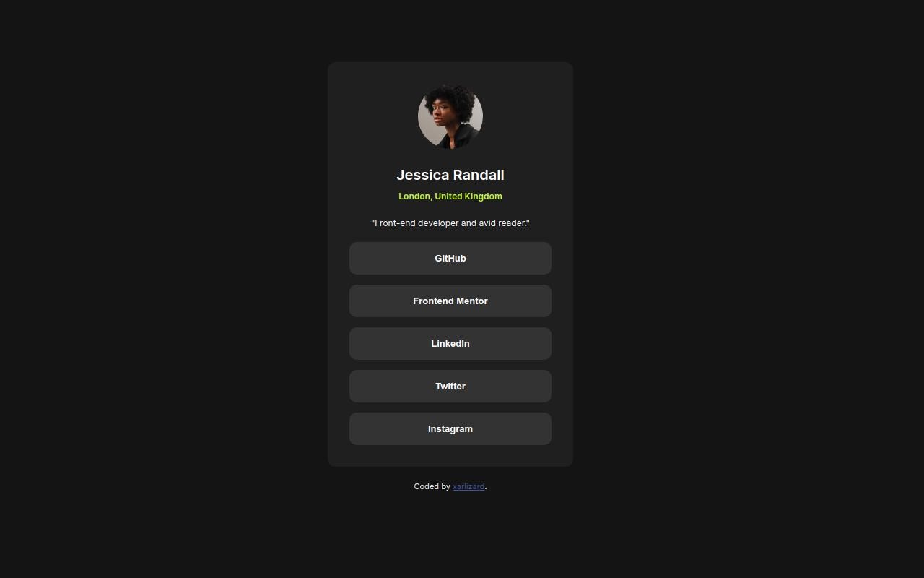The image size is (924, 578).
Task: Click the surname Randall in the heading
Action: [479, 175]
